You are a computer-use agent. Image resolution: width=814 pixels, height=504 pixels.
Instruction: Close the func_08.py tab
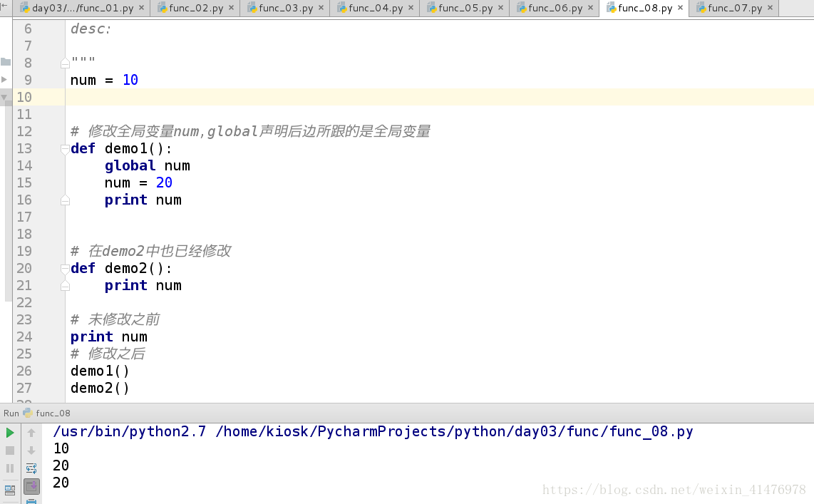(681, 8)
